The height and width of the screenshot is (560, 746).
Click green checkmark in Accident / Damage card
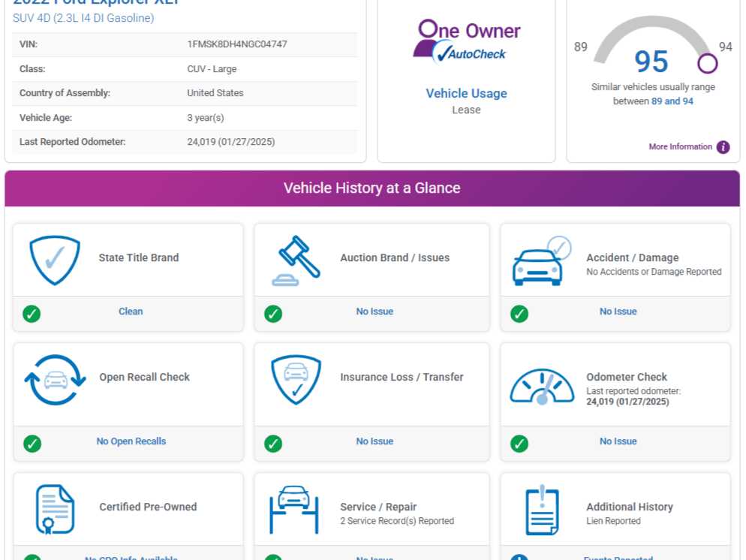(519, 314)
